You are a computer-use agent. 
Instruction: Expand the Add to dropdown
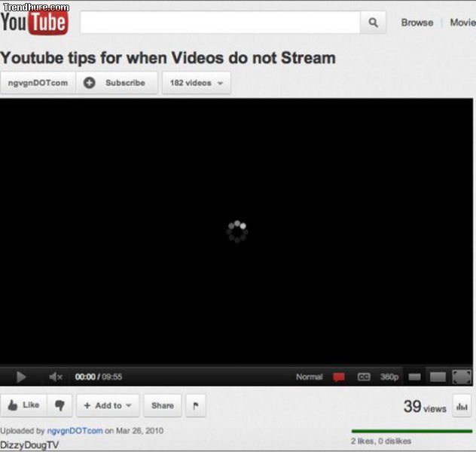(x=108, y=405)
